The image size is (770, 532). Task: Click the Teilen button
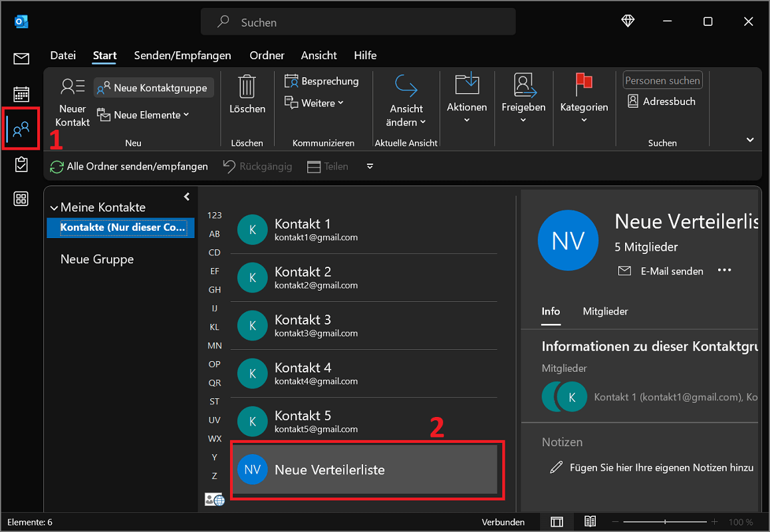point(328,166)
